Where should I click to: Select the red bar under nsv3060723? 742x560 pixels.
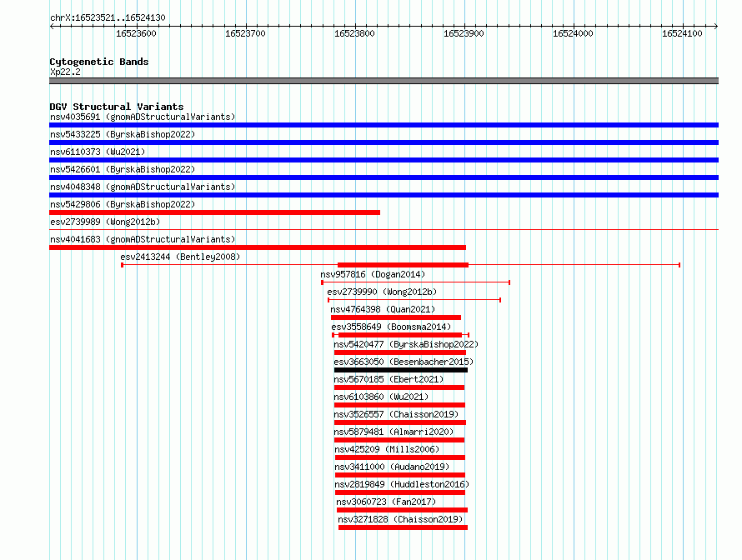402,510
